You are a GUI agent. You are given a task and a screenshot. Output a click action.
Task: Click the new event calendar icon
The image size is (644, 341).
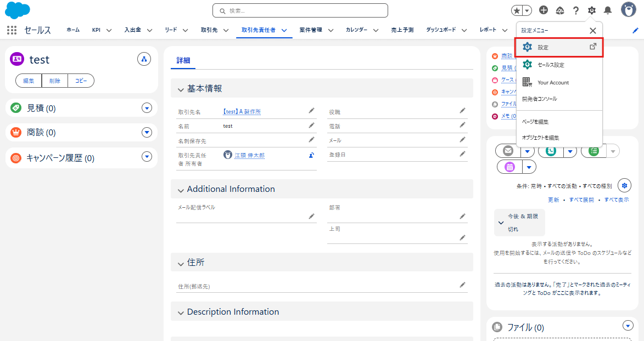[509, 167]
